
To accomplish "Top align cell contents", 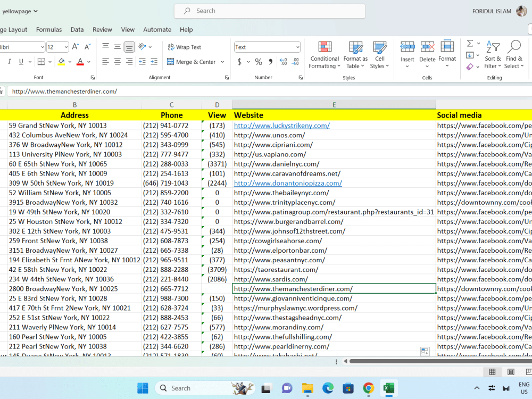I will pos(105,47).
